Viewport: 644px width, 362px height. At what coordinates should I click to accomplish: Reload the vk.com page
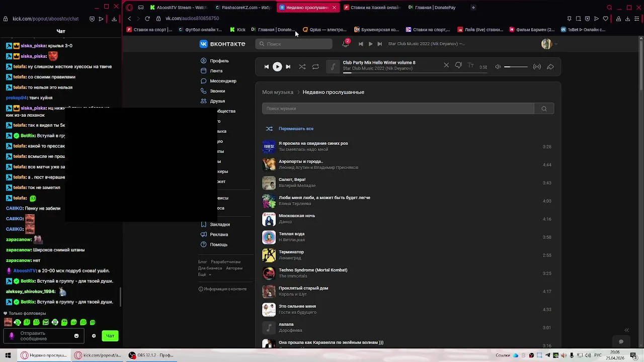pos(147,19)
